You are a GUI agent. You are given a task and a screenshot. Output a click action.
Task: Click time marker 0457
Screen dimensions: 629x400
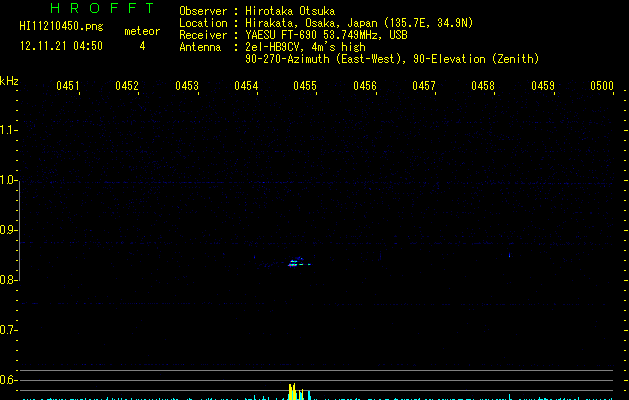[424, 86]
